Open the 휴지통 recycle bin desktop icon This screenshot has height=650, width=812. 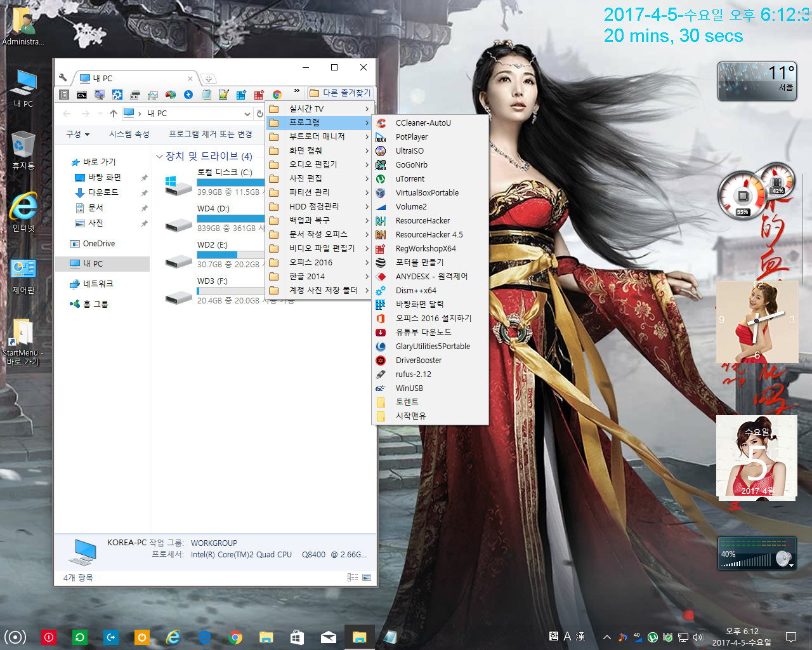[x=23, y=150]
